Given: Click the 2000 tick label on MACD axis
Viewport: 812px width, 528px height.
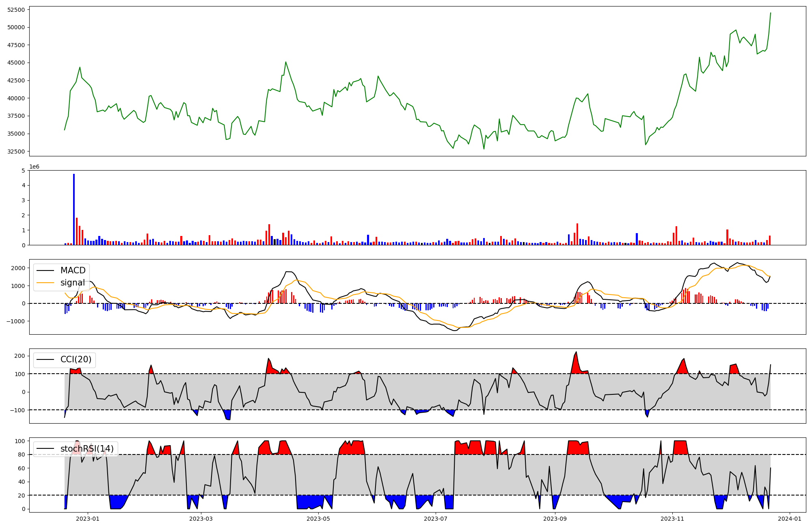Looking at the screenshot, I should pyautogui.click(x=18, y=268).
